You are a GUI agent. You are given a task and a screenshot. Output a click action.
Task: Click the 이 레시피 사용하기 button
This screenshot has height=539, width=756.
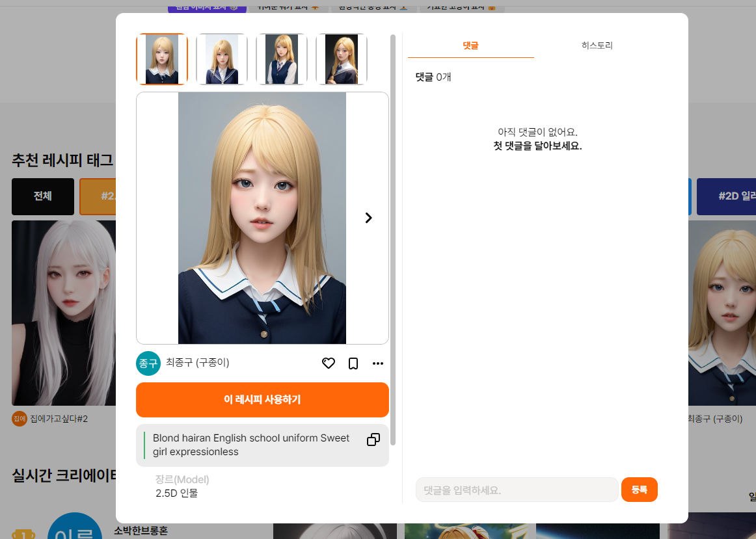coord(262,400)
